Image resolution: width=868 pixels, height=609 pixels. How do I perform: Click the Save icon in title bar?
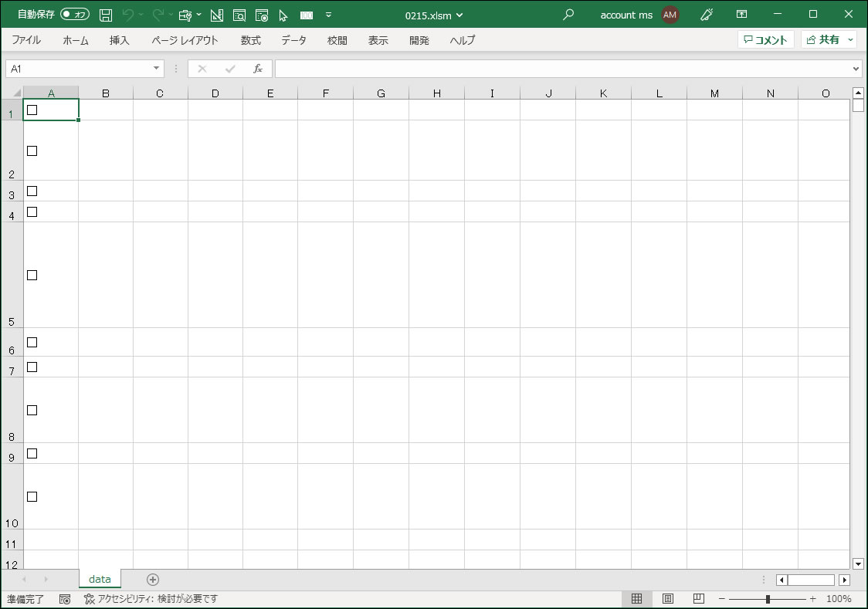tap(107, 15)
